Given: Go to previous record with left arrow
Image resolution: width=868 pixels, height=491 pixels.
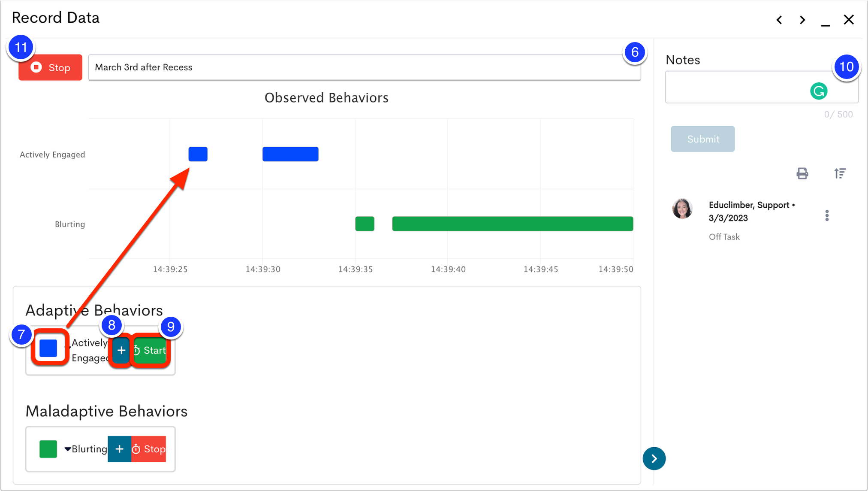Looking at the screenshot, I should point(779,20).
